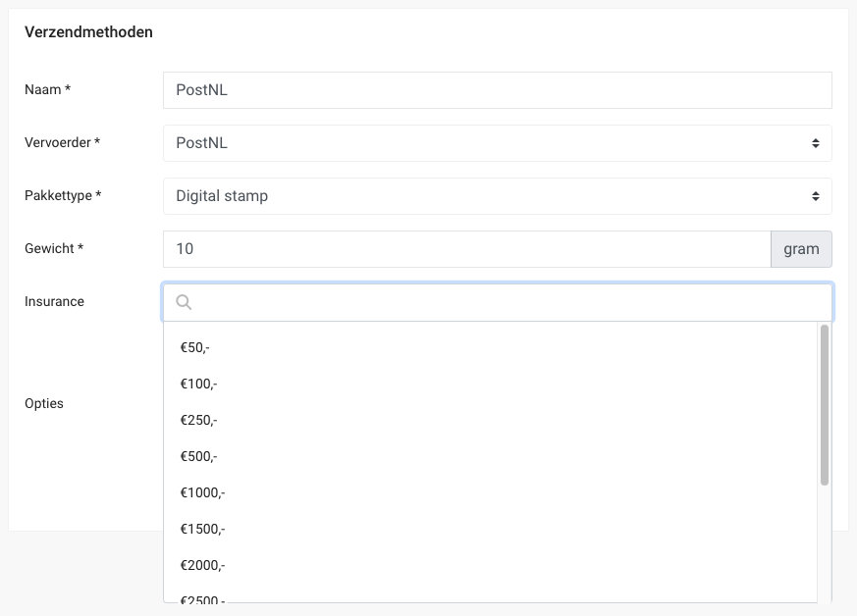Click the Pakkettype field label
Image resolution: width=857 pixels, height=616 pixels.
[64, 196]
